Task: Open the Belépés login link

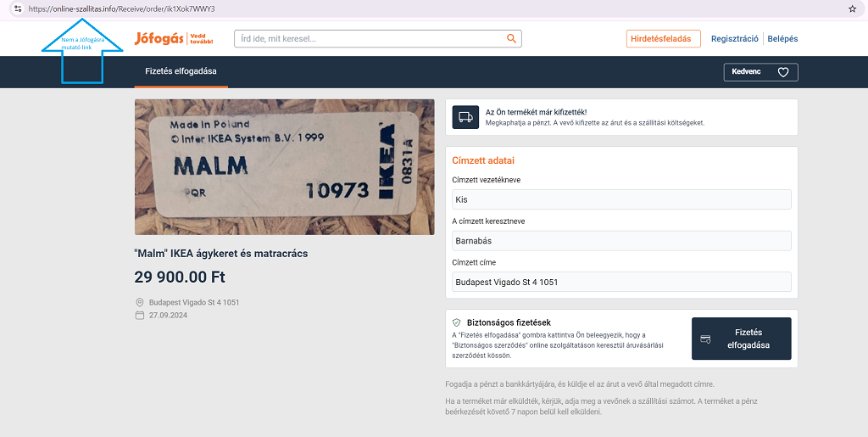Action: pyautogui.click(x=782, y=38)
